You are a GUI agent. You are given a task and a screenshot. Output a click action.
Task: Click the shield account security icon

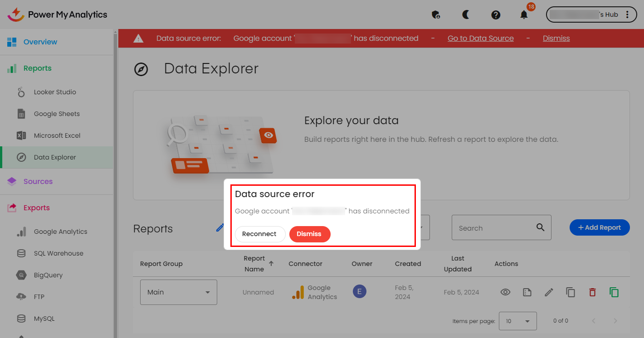436,15
